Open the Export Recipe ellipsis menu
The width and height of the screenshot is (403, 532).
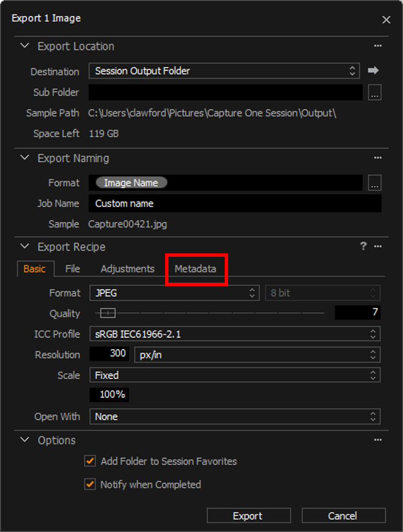(377, 246)
